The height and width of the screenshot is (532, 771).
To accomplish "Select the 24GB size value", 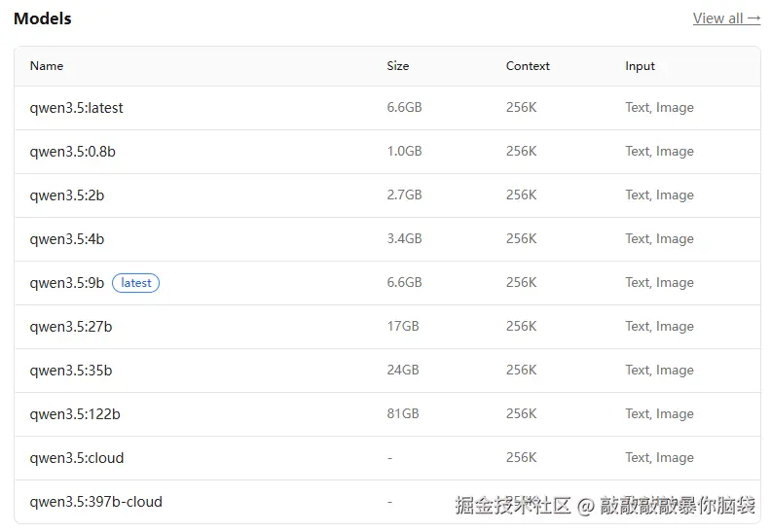I will [403, 370].
